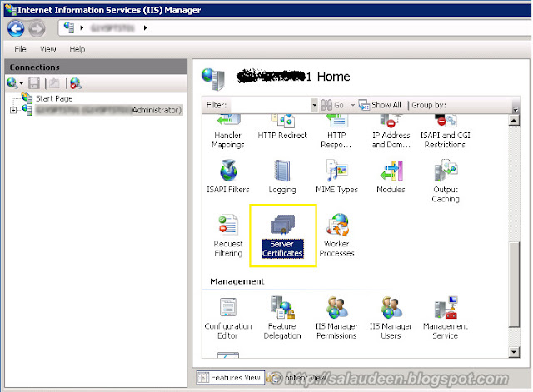Open the Go button dropdown arrow

[x=352, y=105]
